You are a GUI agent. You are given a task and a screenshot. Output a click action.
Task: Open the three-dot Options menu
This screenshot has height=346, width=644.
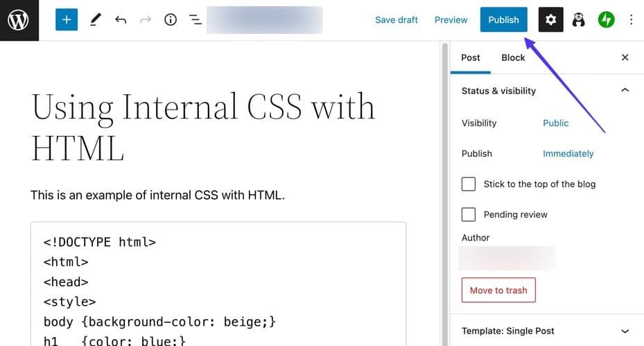[x=631, y=20]
